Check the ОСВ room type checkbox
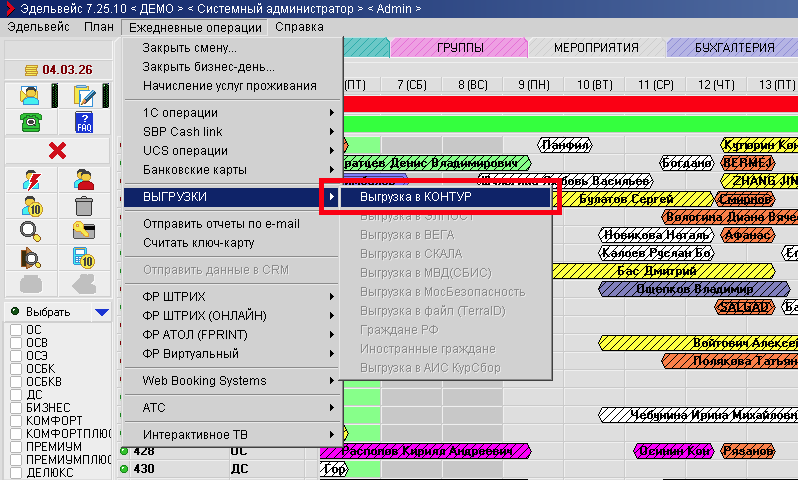798x480 pixels. (x=16, y=343)
